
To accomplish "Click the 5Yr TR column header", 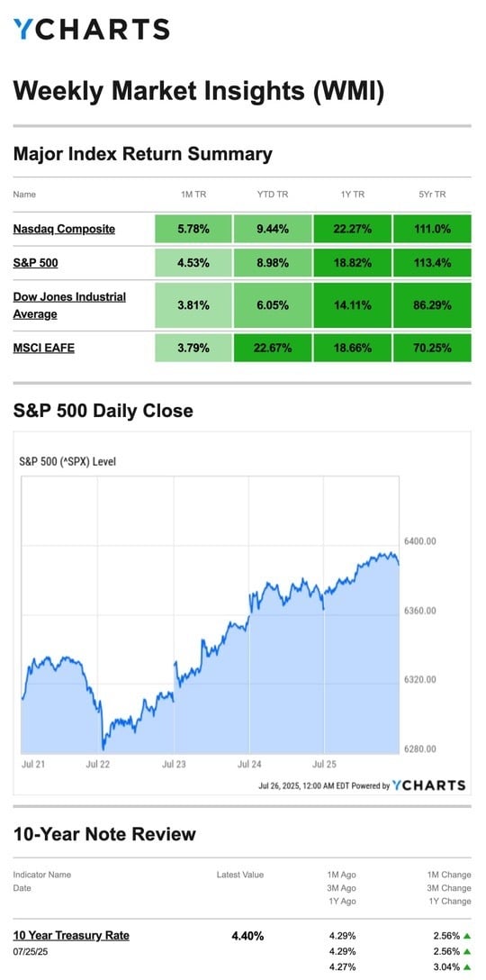I will (432, 195).
